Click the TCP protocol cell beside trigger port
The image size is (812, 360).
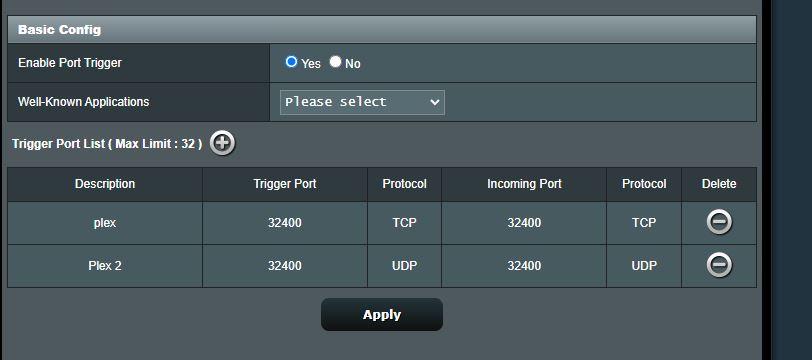pos(404,223)
